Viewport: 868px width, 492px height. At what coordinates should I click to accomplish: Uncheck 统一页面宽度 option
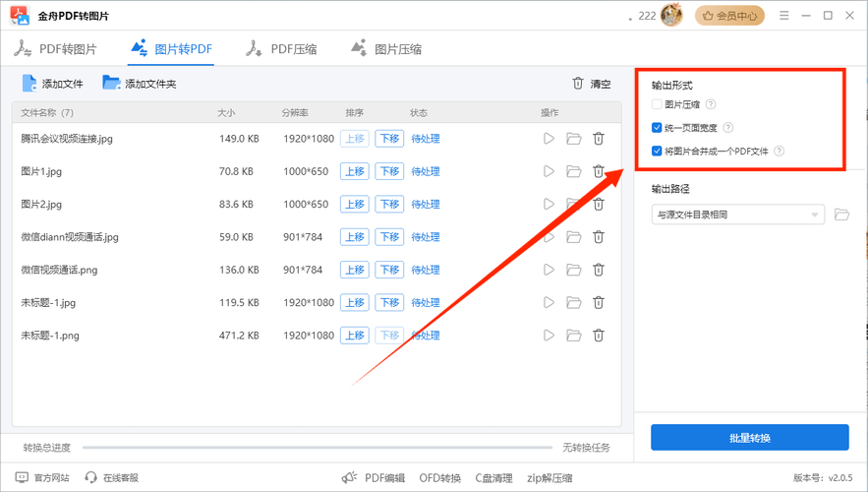657,128
